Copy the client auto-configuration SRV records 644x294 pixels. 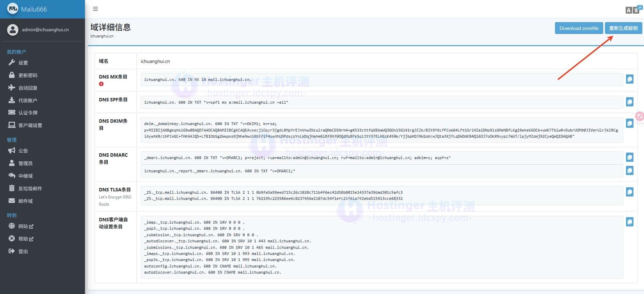tap(629, 222)
